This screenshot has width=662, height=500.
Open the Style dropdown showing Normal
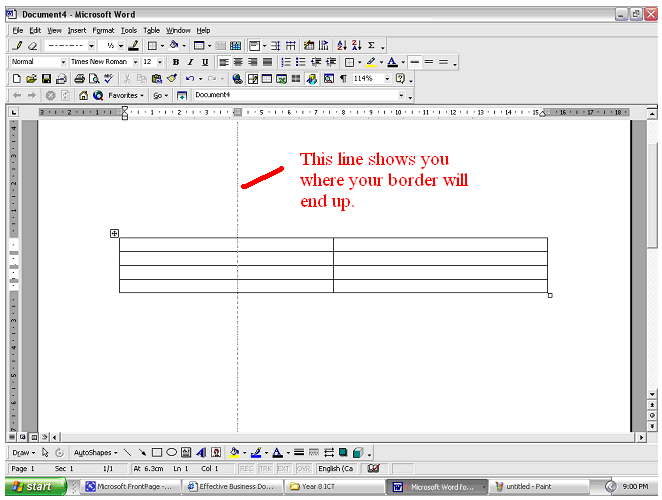point(63,62)
